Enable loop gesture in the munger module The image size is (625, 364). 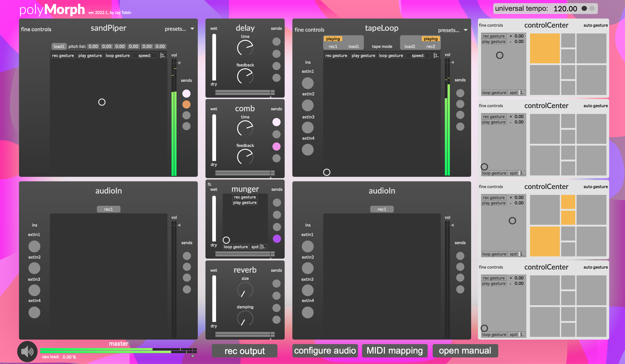[236, 247]
